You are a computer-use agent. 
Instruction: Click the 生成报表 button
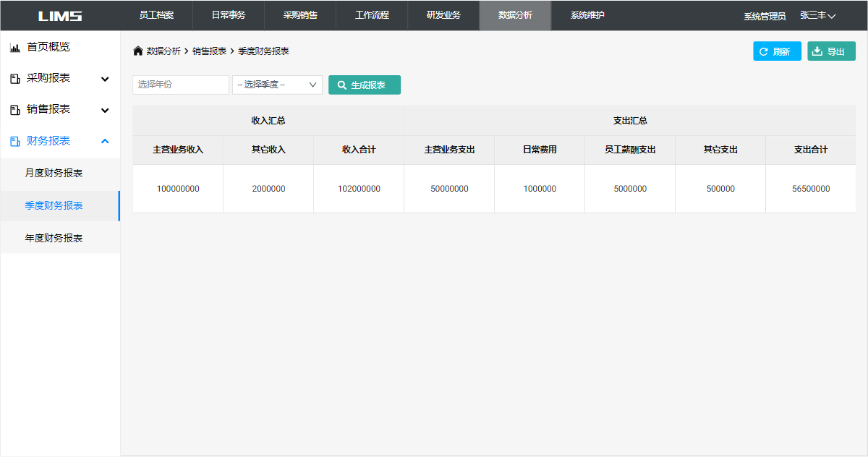(x=365, y=85)
